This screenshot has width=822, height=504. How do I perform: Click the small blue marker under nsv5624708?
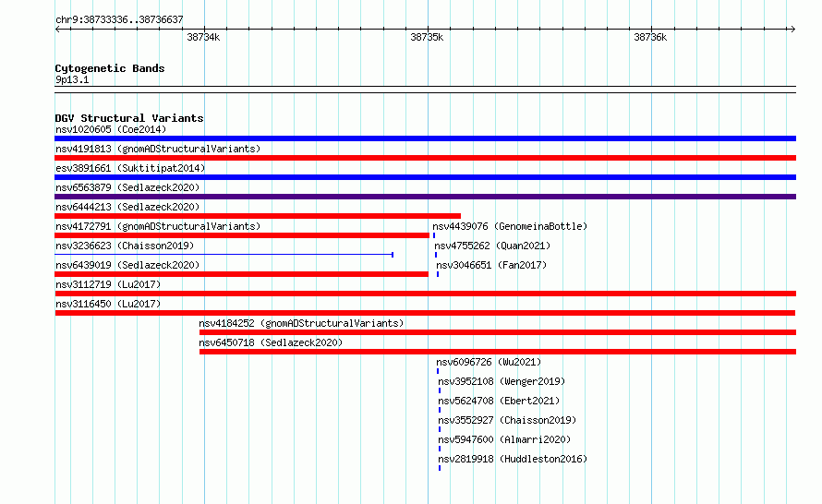click(x=440, y=410)
